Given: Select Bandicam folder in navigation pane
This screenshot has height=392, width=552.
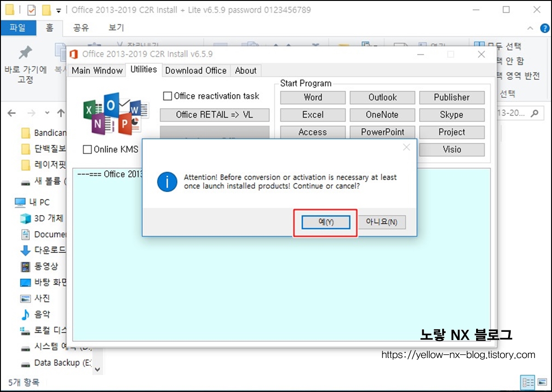Looking at the screenshot, I should pos(44,133).
